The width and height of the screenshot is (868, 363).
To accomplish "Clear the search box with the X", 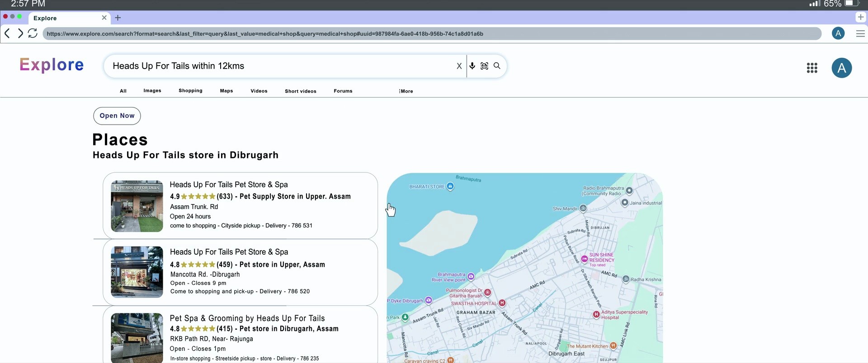I will coord(459,66).
